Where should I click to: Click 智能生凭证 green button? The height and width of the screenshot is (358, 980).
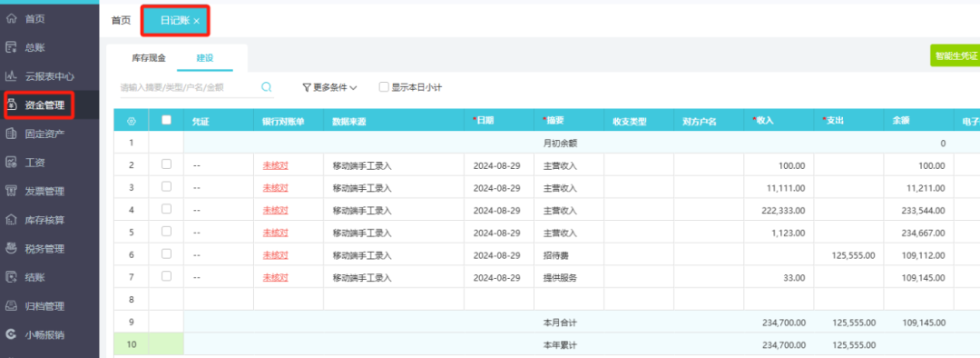(955, 55)
